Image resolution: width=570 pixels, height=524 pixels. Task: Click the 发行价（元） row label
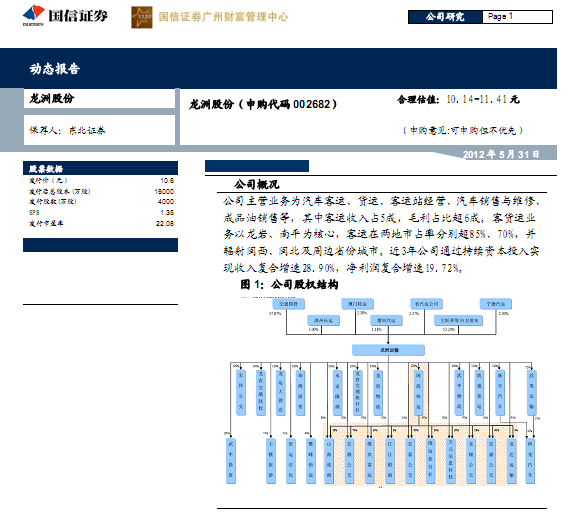pos(48,180)
